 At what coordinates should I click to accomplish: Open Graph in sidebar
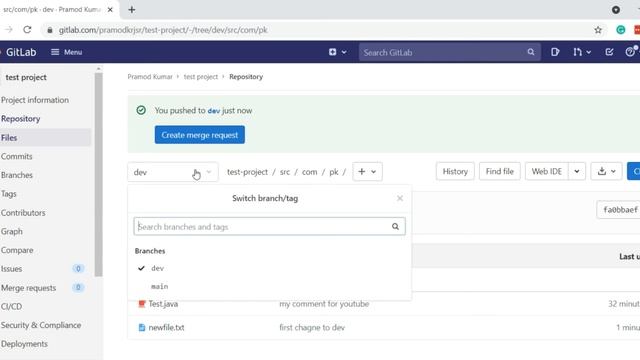[x=11, y=231]
